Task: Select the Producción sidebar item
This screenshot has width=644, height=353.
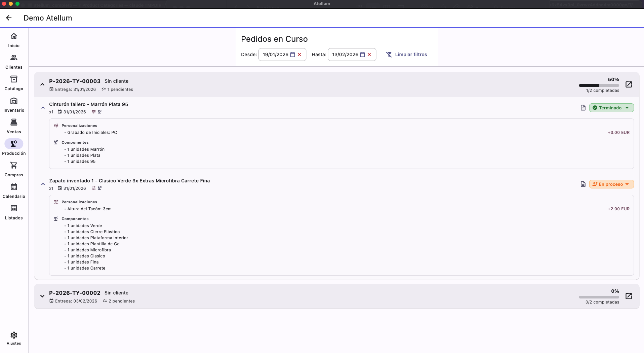Action: pyautogui.click(x=14, y=148)
